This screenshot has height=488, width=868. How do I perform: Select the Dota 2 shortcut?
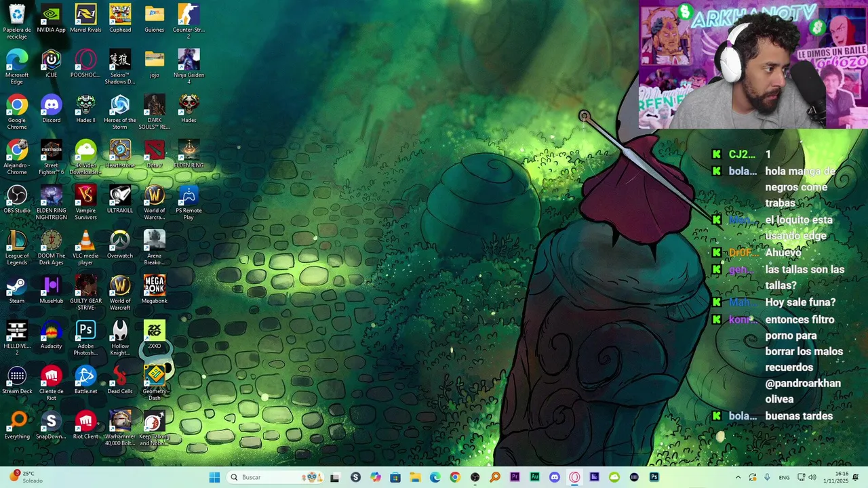pyautogui.click(x=154, y=154)
